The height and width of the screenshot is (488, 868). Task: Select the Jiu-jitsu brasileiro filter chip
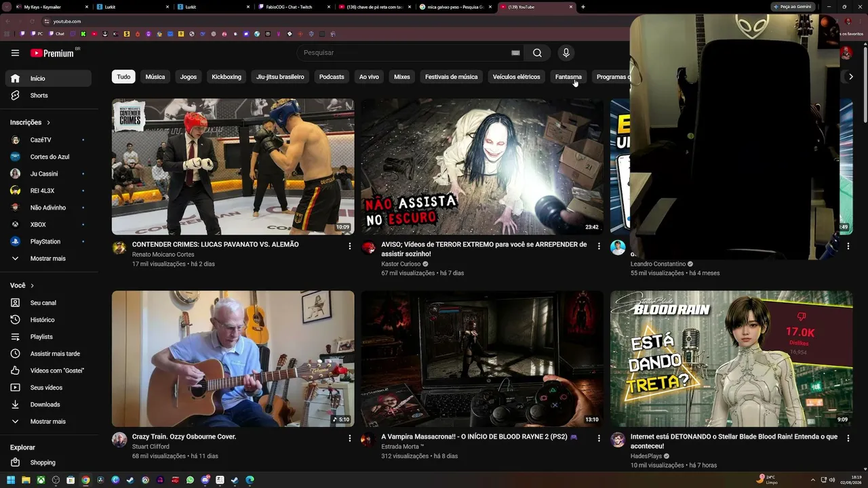(281, 77)
